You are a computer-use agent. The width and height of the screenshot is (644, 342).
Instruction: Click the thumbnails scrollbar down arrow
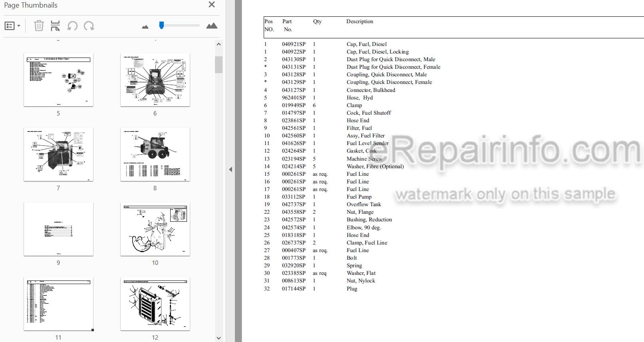[219, 338]
